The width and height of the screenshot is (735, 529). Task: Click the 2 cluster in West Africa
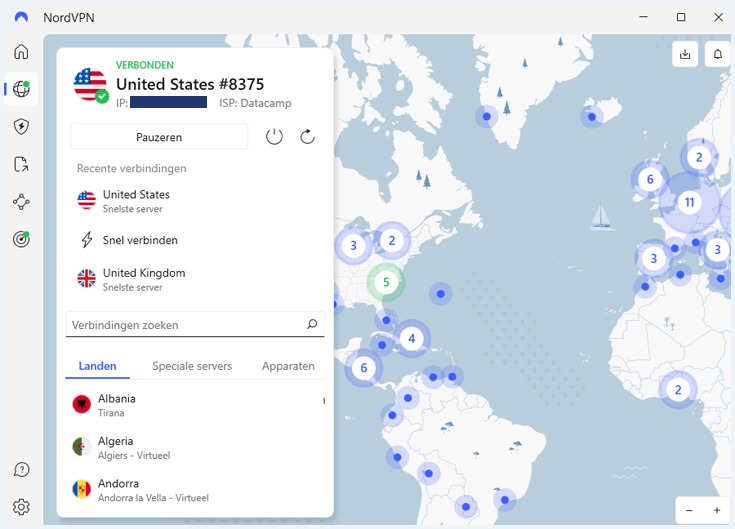(x=678, y=389)
